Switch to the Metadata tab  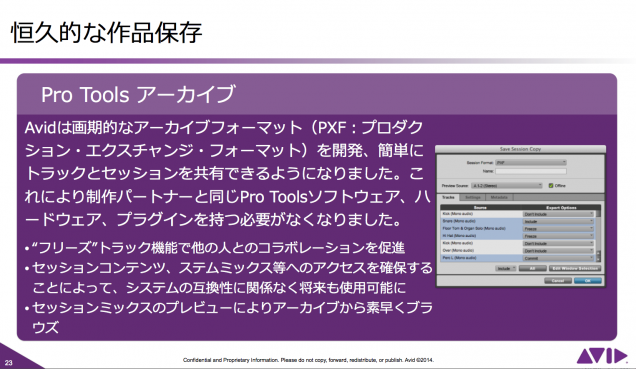point(499,197)
